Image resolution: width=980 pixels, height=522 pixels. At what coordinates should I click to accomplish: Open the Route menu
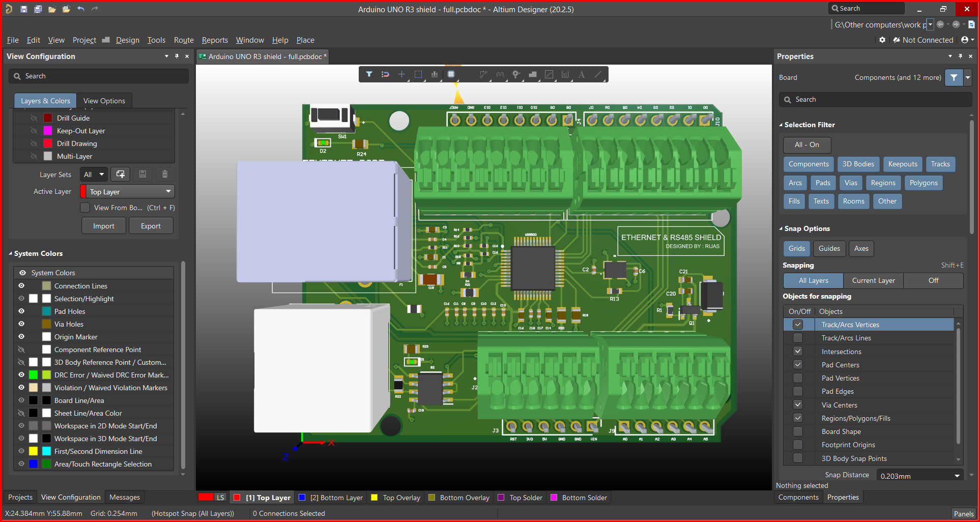[184, 40]
